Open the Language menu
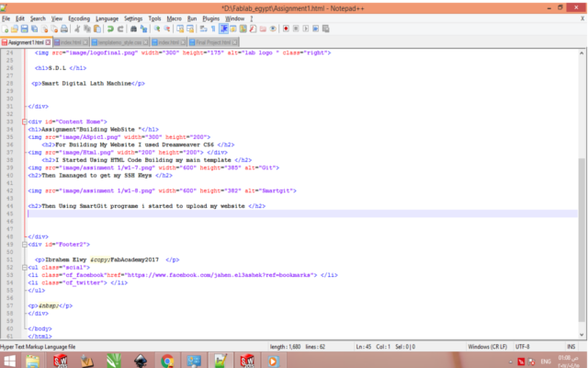This screenshot has height=368, width=588. (x=107, y=18)
